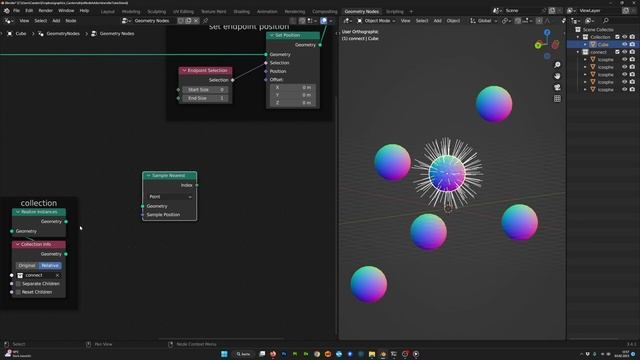
Task: Toggle snapping magnet icon
Action: 518,21
